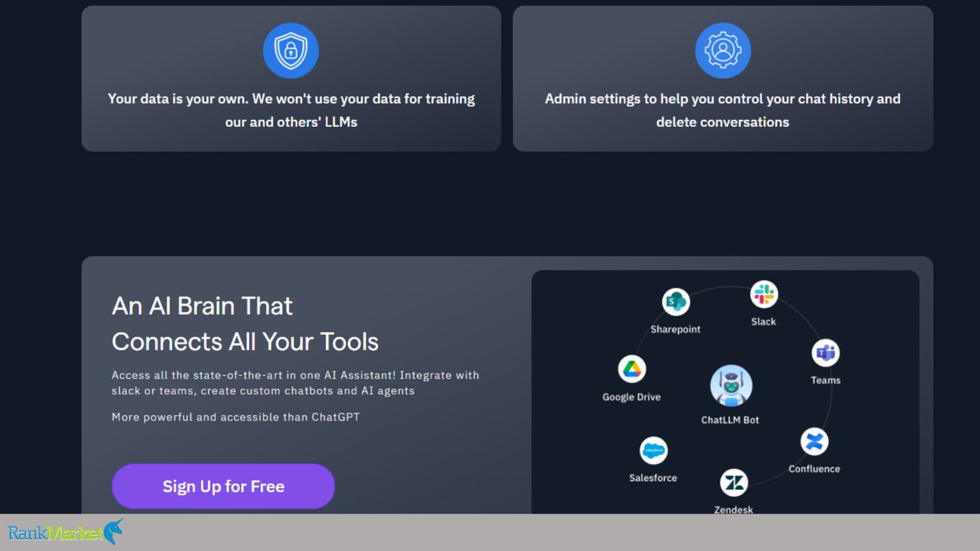Viewport: 980px width, 551px height.
Task: Select the Sharepoint integration icon
Action: (x=676, y=302)
